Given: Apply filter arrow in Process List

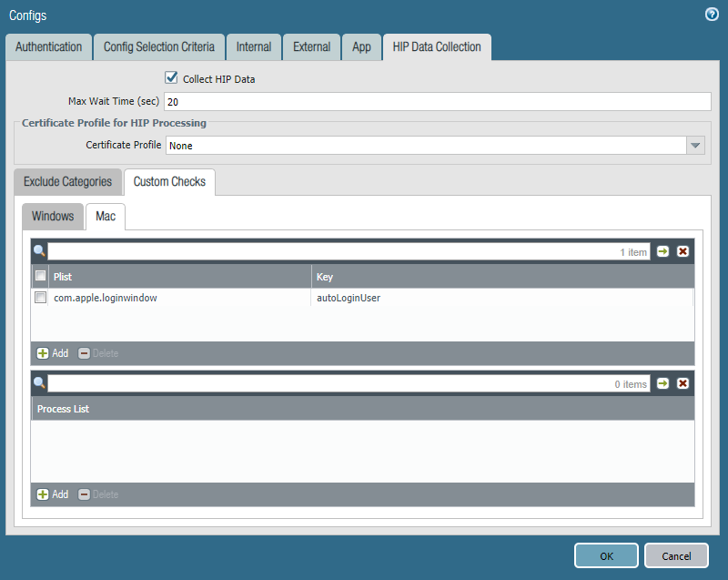Looking at the screenshot, I should [x=662, y=383].
